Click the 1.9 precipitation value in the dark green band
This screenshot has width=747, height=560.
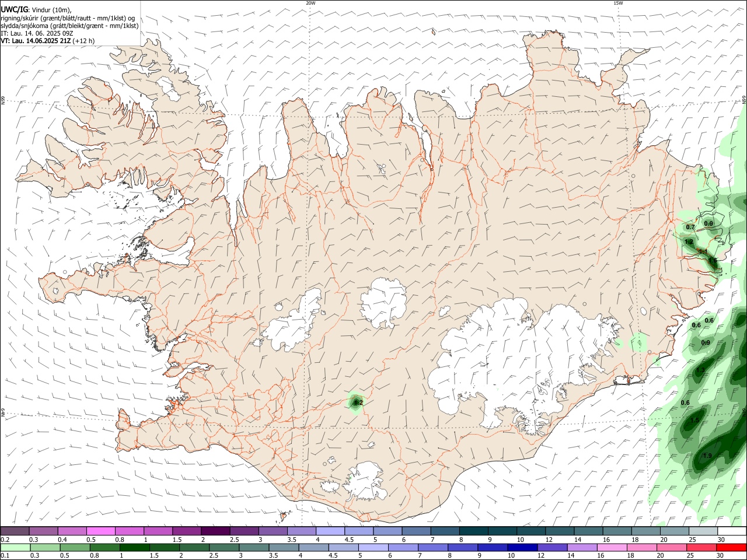[707, 456]
